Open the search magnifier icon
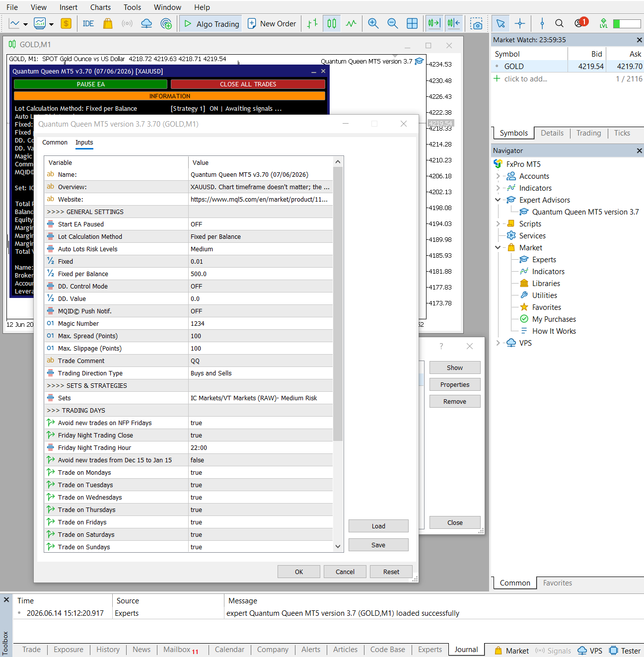The height and width of the screenshot is (657, 644). [x=559, y=23]
